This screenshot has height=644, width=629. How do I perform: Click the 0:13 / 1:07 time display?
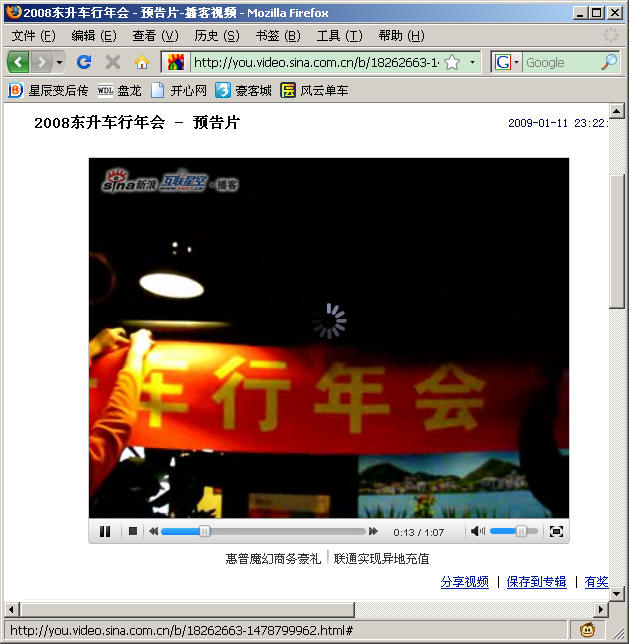tap(418, 532)
